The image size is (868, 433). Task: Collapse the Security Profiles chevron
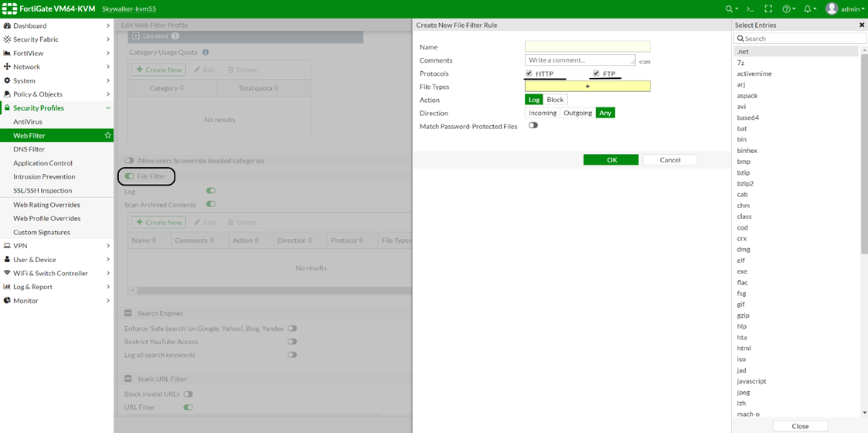[x=108, y=108]
